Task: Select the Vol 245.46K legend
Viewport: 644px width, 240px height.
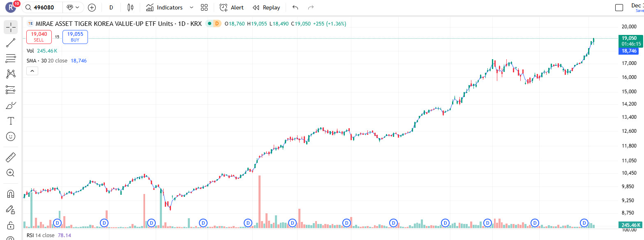Action: 42,51
